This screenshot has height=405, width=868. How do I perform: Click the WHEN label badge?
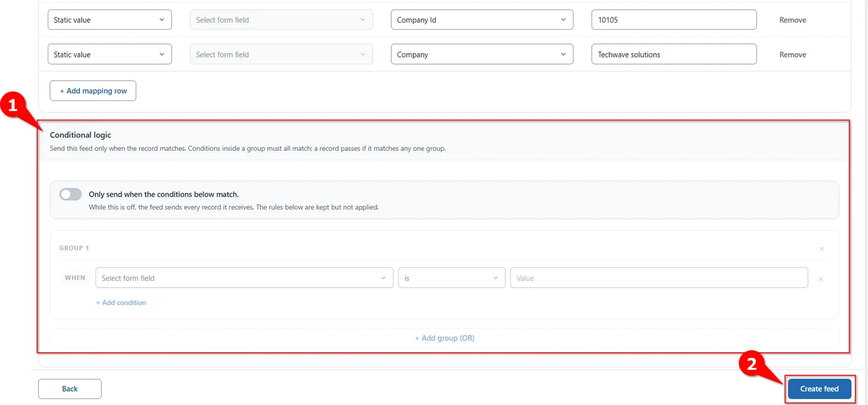tap(75, 278)
